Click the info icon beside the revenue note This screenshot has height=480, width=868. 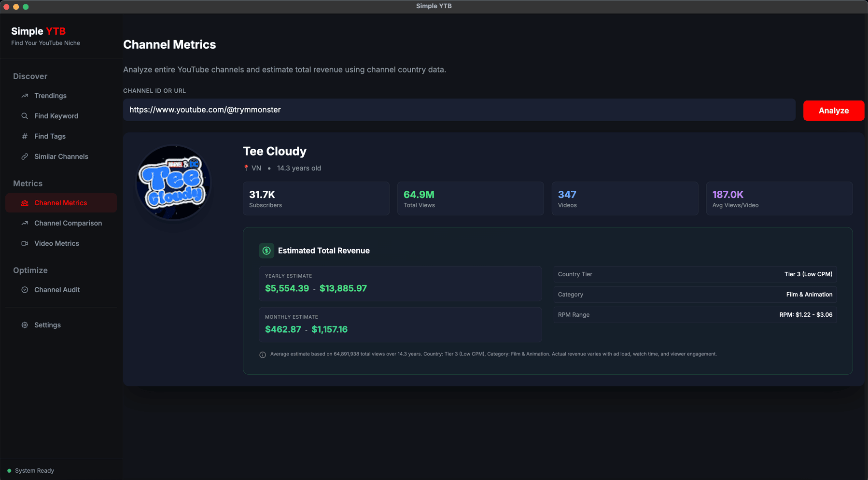[x=263, y=355]
